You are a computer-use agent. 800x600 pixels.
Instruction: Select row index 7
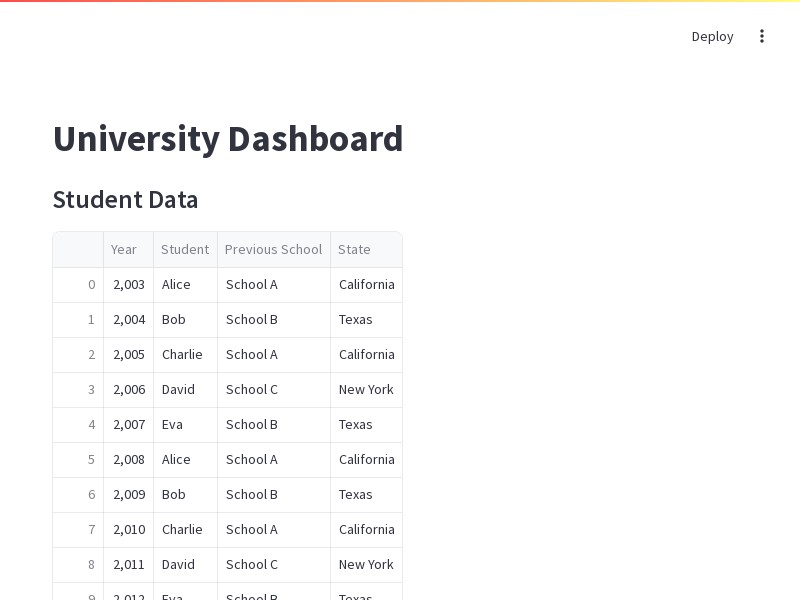point(78,530)
